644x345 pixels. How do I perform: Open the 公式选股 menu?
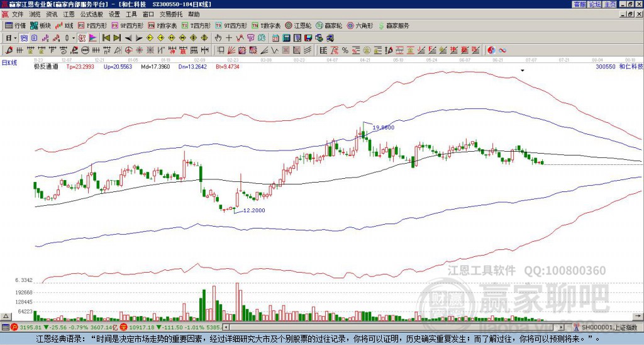click(91, 14)
